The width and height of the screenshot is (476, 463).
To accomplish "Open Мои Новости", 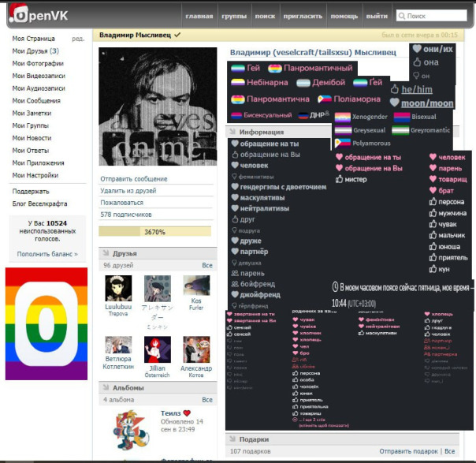I will [32, 138].
